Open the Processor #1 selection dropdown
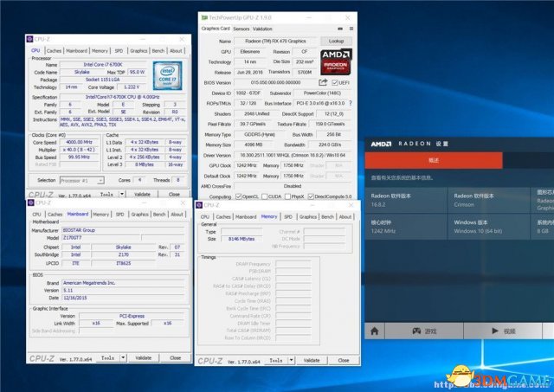The height and width of the screenshot is (392, 554). (81, 181)
